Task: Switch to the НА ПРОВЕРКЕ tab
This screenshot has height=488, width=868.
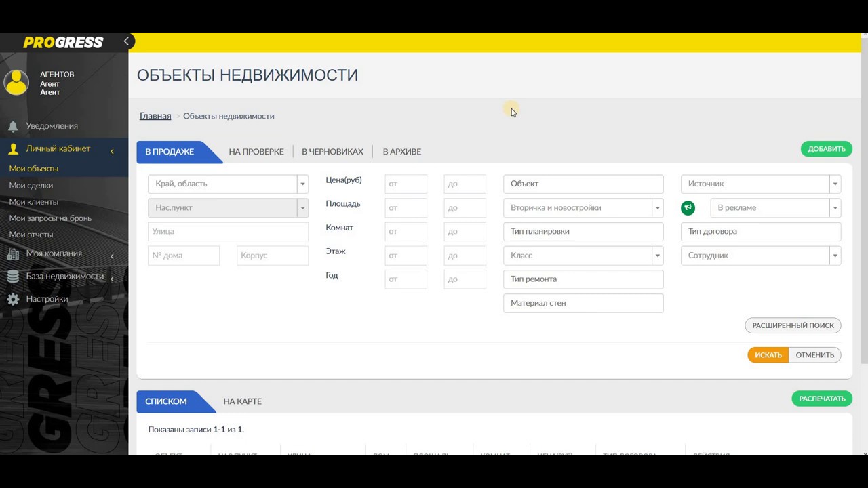Action: tap(256, 152)
